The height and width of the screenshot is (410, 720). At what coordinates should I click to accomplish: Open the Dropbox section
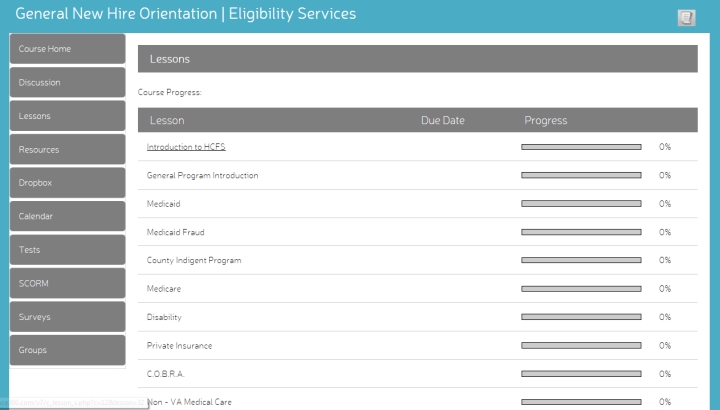67,183
